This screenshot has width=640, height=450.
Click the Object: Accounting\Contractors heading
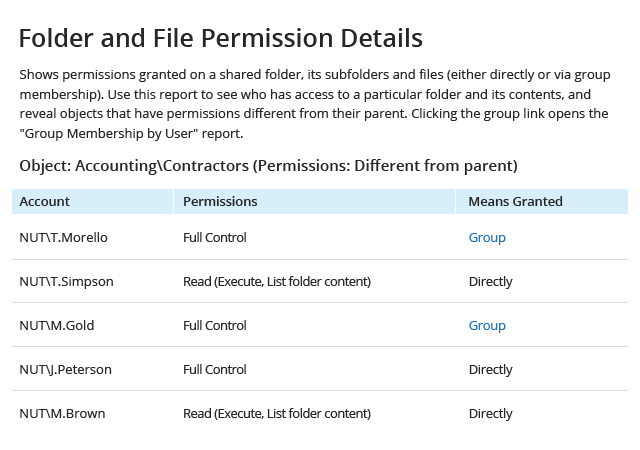(x=269, y=166)
